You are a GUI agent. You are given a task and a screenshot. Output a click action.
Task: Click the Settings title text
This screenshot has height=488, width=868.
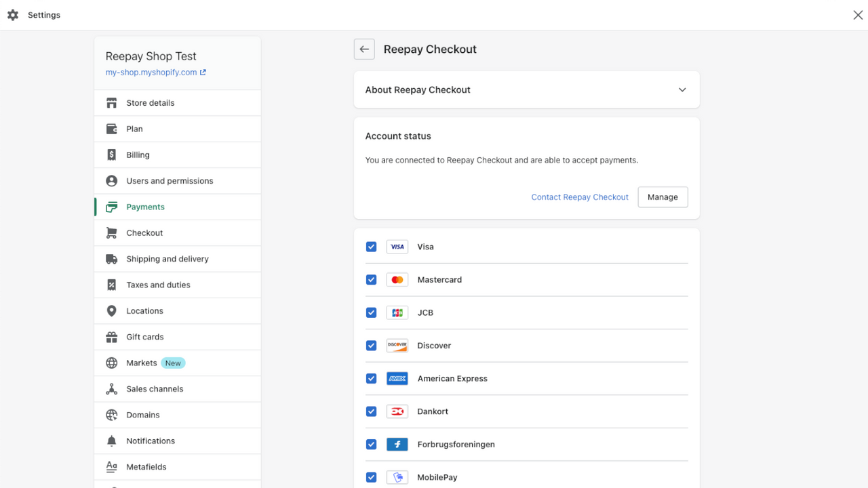pos(44,15)
